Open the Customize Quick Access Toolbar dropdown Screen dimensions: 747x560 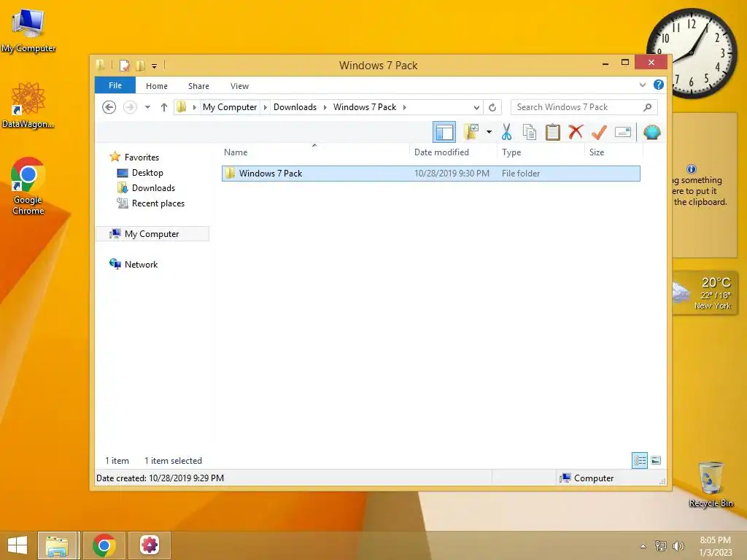click(155, 66)
